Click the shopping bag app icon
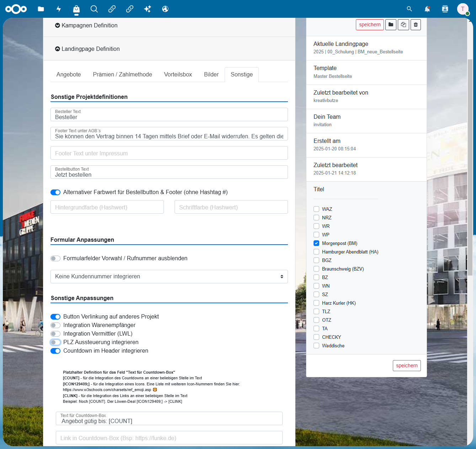 click(76, 9)
